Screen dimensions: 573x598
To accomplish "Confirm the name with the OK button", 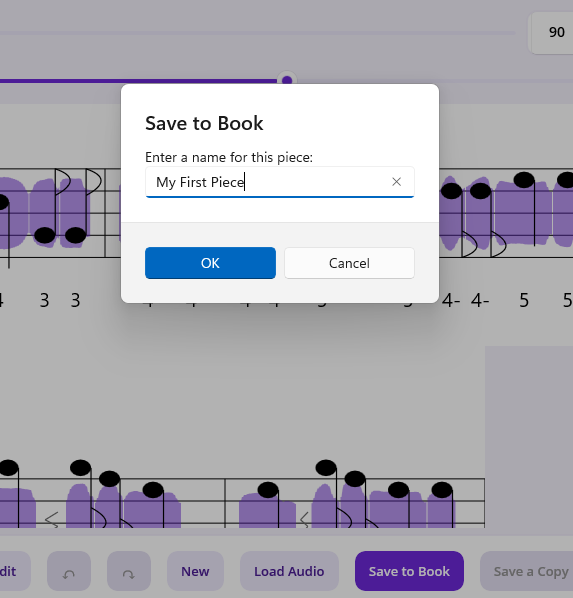I will [210, 263].
